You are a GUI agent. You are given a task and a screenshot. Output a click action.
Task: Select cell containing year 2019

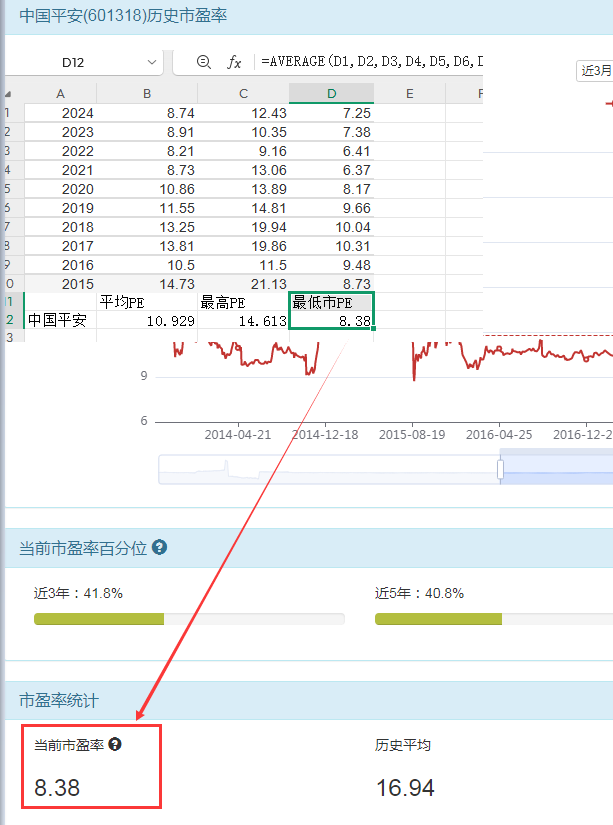(61, 208)
